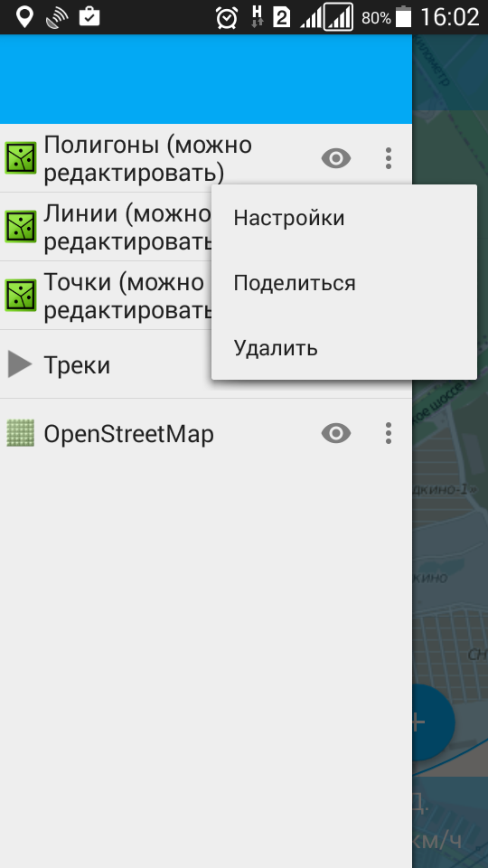The height and width of the screenshot is (868, 488).
Task: Open the three-dot menu for Полигоны layer
Action: (x=389, y=158)
